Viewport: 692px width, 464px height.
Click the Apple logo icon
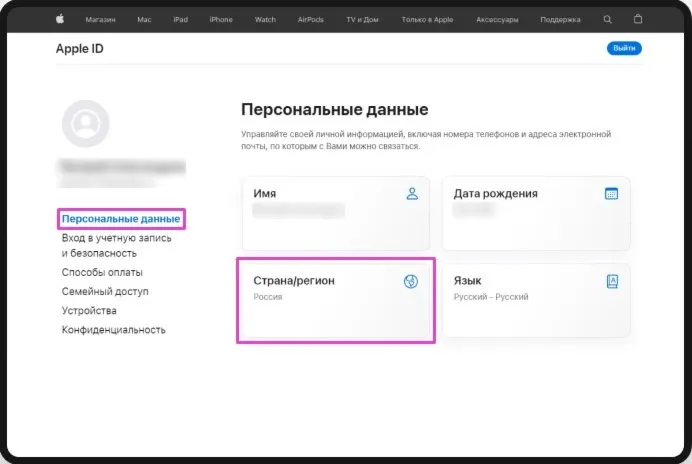click(60, 19)
